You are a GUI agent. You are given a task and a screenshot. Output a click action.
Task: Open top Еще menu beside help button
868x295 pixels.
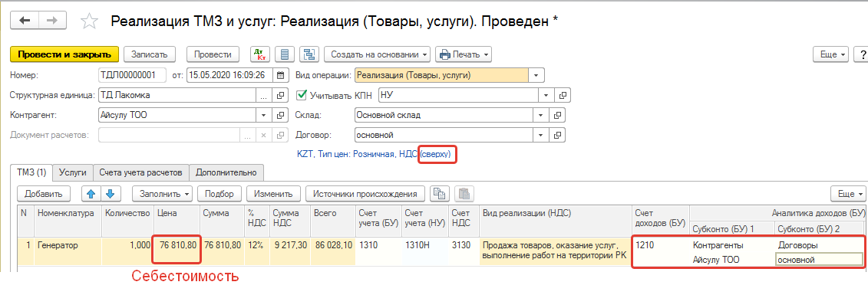click(x=831, y=54)
